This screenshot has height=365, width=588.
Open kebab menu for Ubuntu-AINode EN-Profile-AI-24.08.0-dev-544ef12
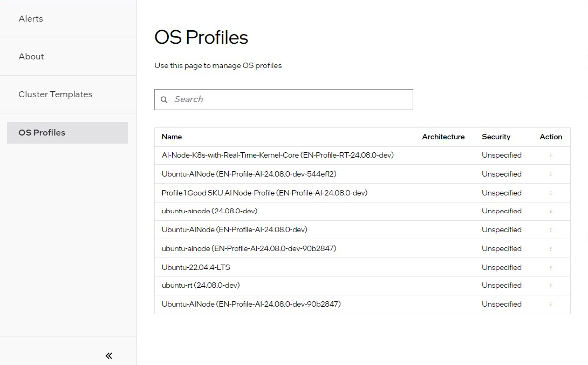pos(551,174)
